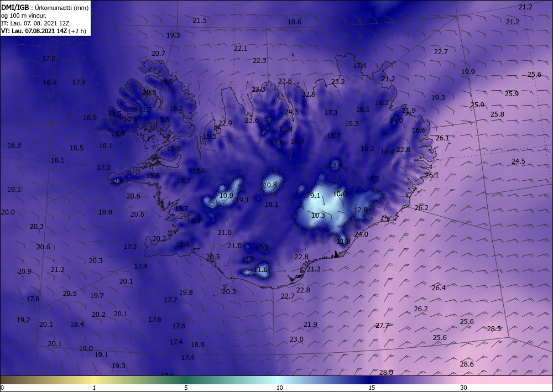Click the map value 11.8
This screenshot has height=392, width=553.
[343, 242]
